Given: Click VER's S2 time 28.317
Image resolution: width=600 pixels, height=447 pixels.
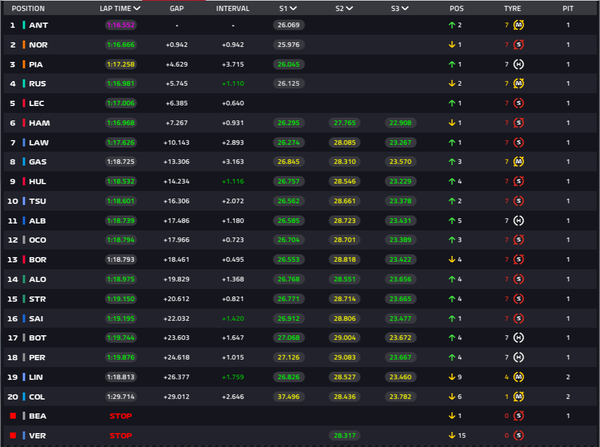Looking at the screenshot, I should pos(345,436).
